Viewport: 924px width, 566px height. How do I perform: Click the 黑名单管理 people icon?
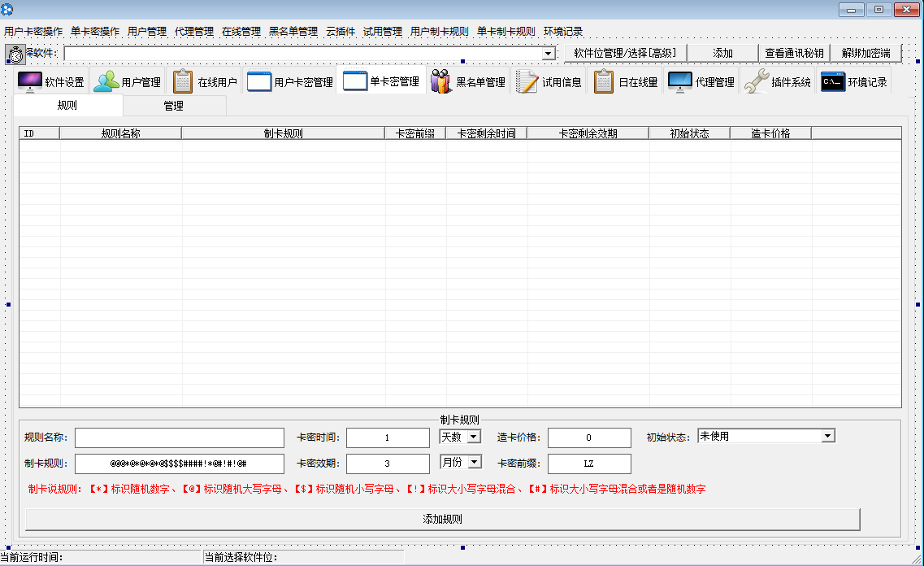441,82
